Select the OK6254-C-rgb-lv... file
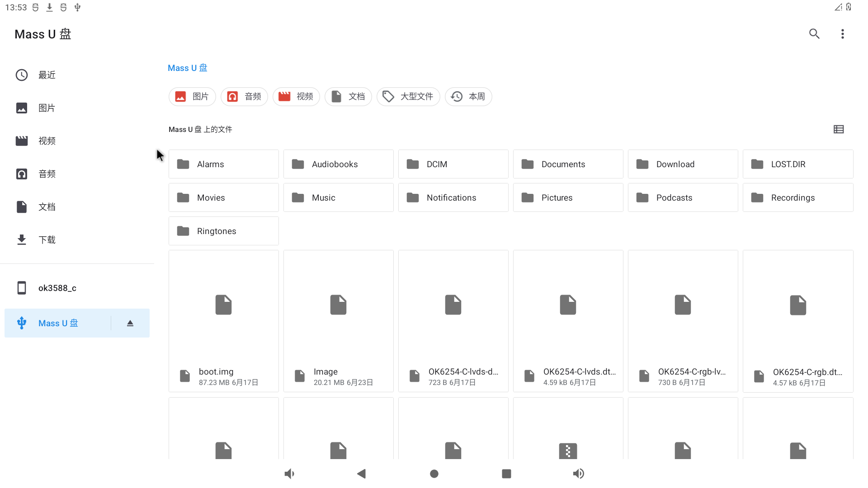The height and width of the screenshot is (488, 868). click(683, 321)
